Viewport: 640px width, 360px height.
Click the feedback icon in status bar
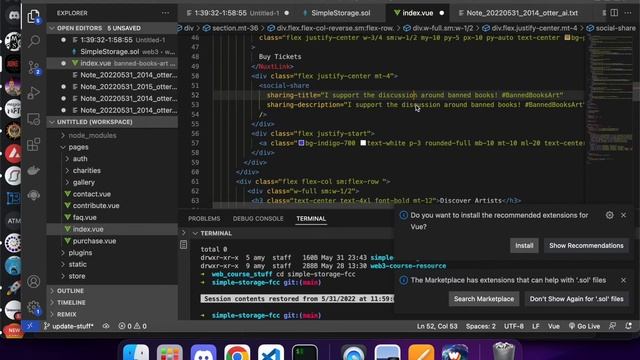612,326
